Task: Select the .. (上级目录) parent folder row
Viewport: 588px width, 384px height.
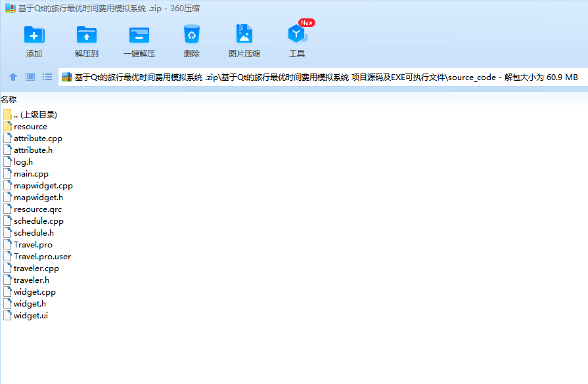Action: 30,115
